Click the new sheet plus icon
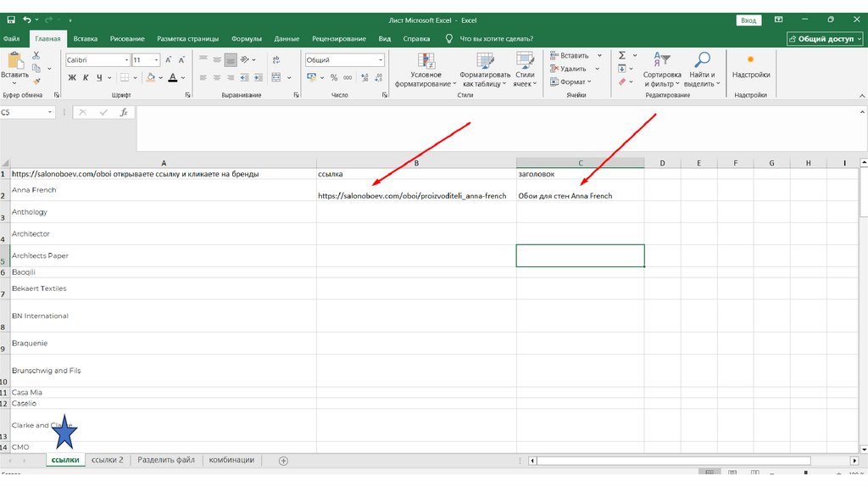Viewport: 868px width, 487px height. point(283,461)
